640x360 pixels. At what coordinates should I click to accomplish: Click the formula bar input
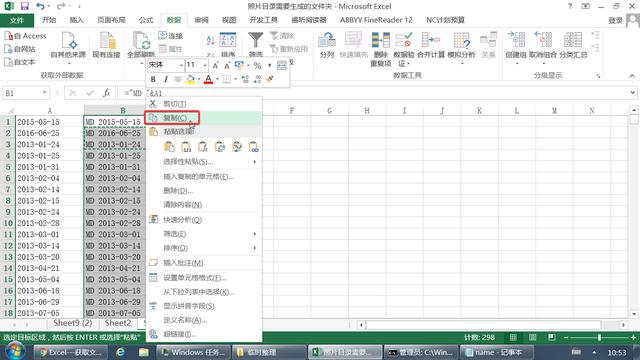(x=373, y=93)
